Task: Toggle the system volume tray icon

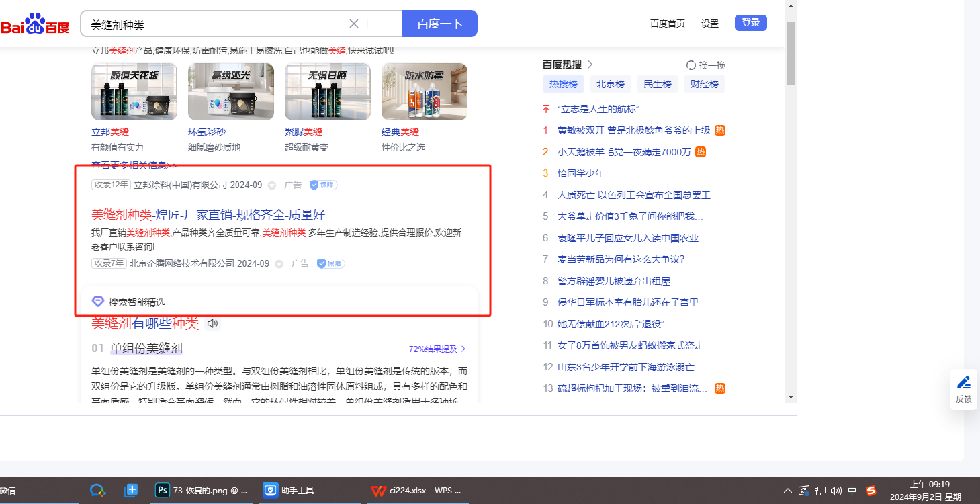Action: [x=836, y=491]
